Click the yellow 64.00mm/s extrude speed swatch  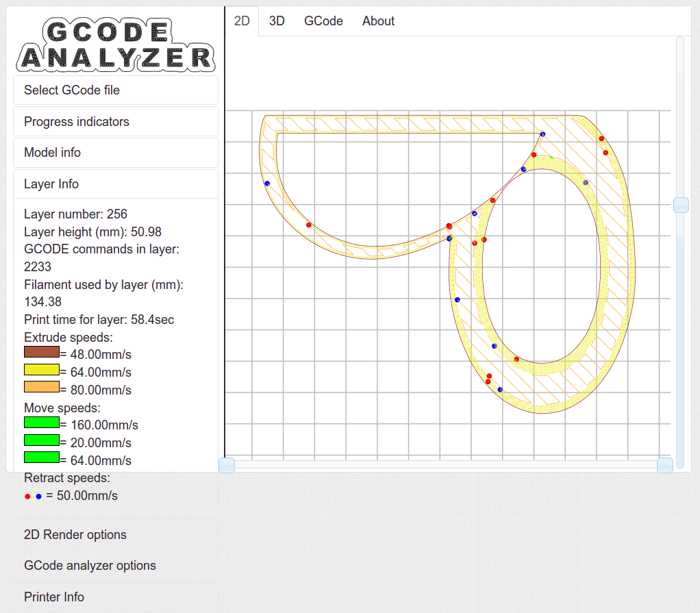point(42,369)
